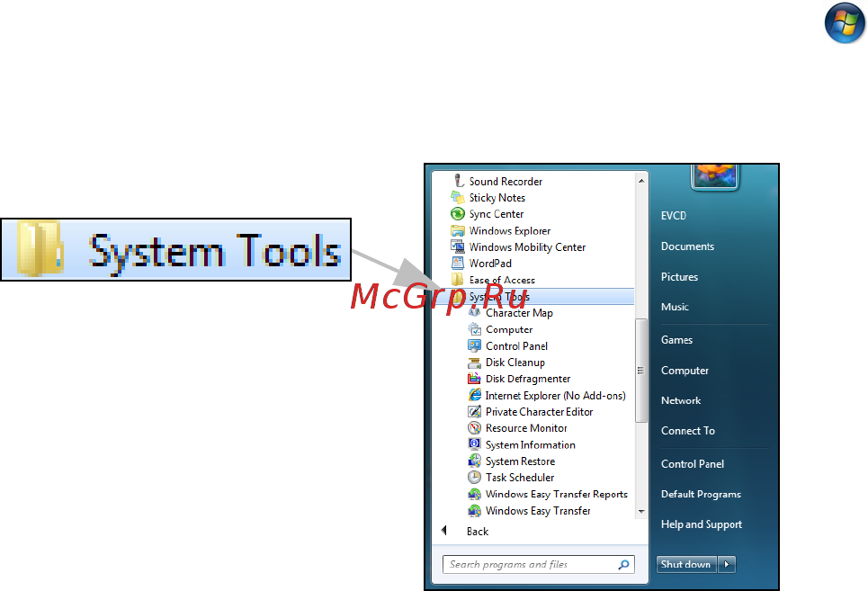Click the Sticky Notes icon
868x591 pixels.
[458, 198]
